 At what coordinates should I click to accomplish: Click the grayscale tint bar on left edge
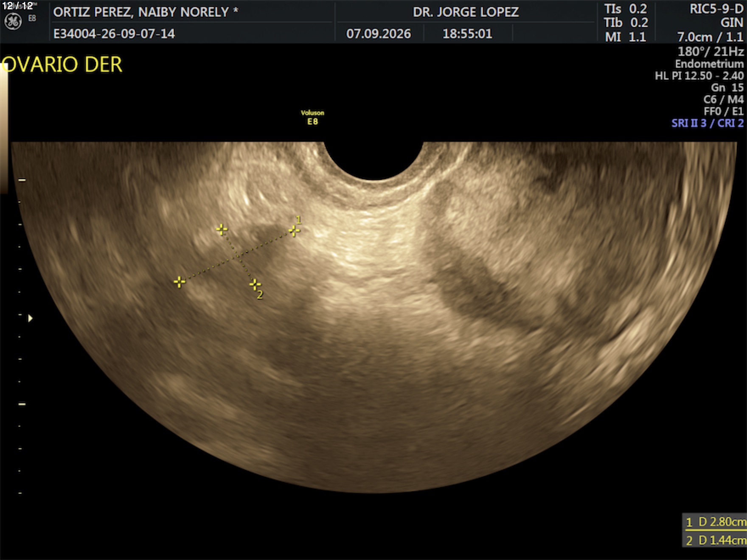4,127
